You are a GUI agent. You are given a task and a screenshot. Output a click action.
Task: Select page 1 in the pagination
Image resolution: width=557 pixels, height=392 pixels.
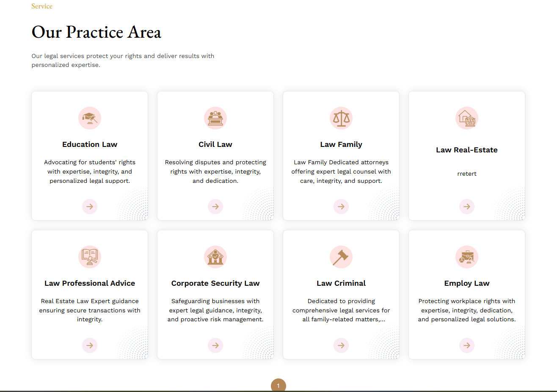pos(278,385)
